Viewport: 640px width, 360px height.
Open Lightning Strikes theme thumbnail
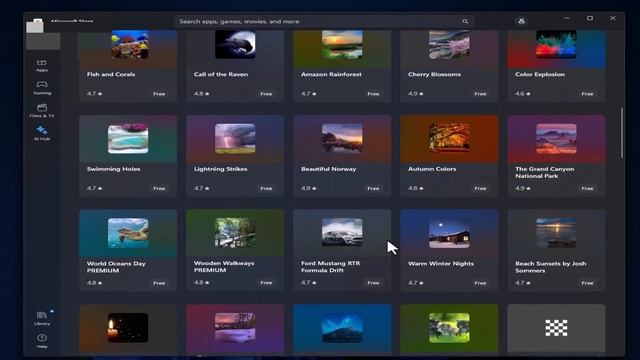(235, 139)
